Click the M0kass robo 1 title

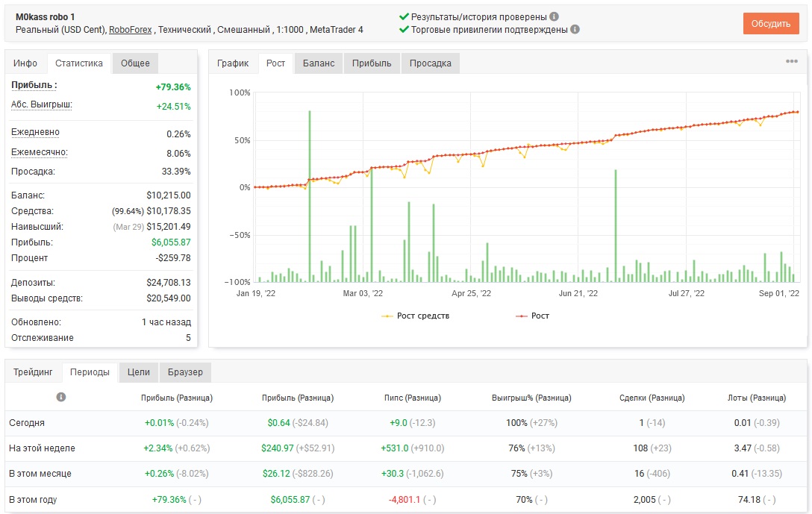click(46, 16)
